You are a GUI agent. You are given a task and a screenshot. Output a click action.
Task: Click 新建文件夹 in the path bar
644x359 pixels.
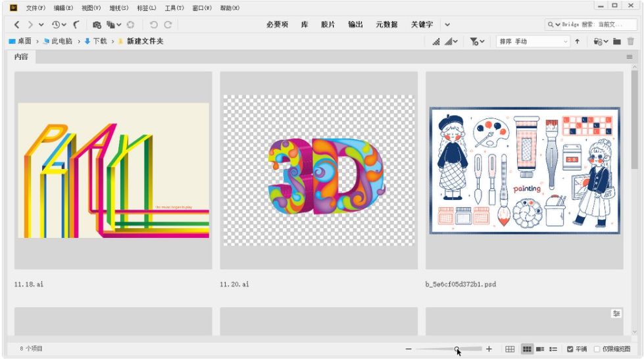coord(141,41)
